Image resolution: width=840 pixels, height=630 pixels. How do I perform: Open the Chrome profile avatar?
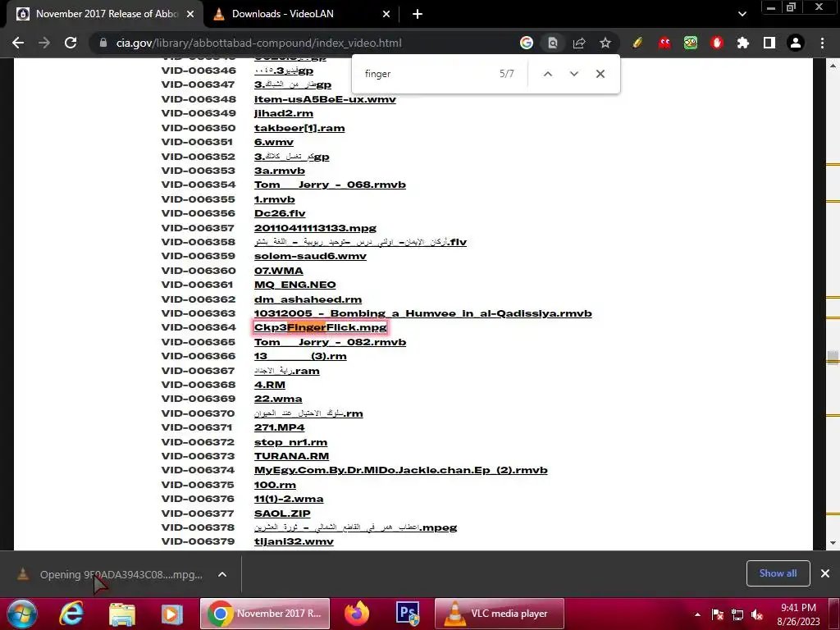pos(796,43)
